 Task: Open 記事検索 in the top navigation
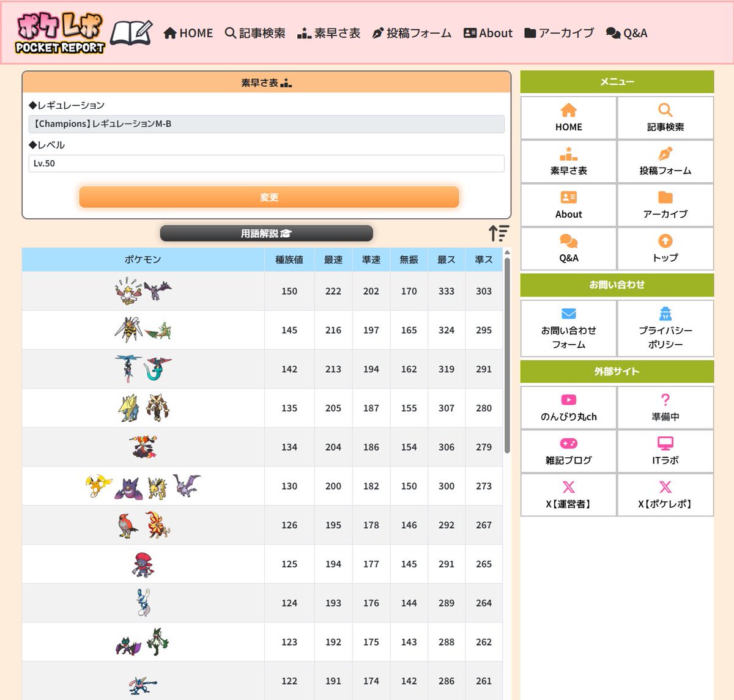coord(255,33)
